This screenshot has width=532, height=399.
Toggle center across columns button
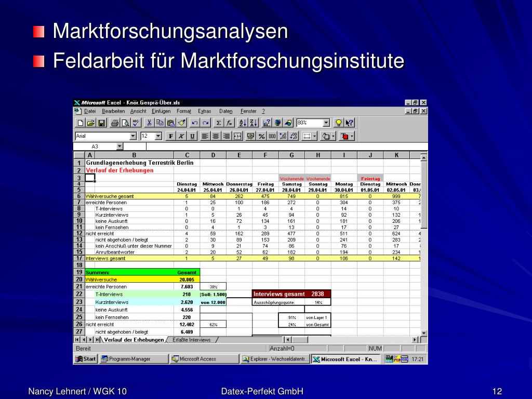coord(237,136)
